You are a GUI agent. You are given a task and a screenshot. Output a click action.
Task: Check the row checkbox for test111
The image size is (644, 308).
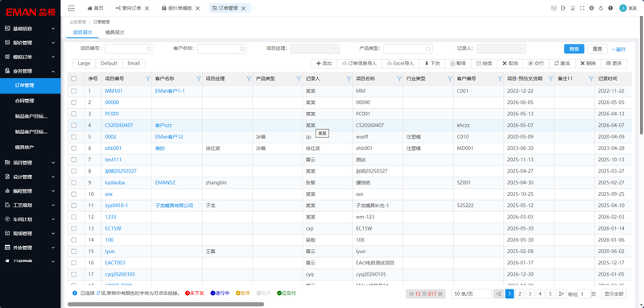point(73,160)
